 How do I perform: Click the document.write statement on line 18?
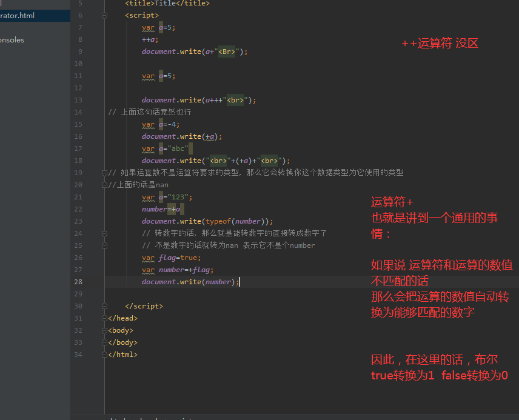[x=216, y=161]
